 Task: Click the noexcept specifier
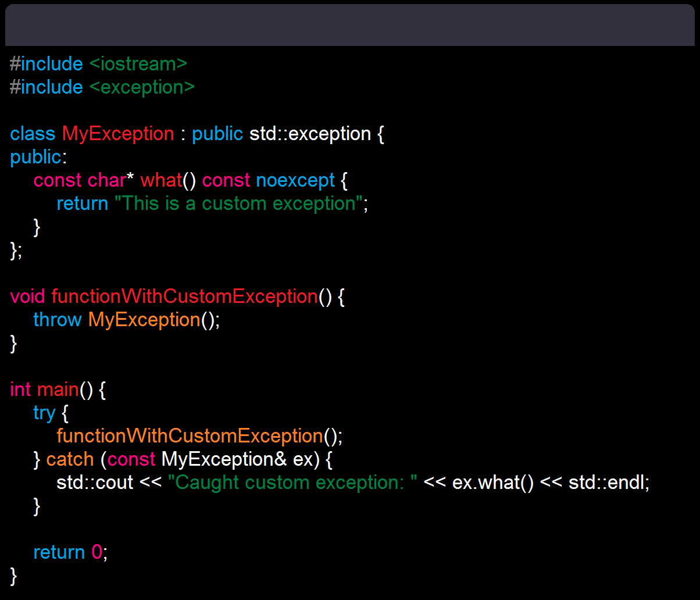295,180
